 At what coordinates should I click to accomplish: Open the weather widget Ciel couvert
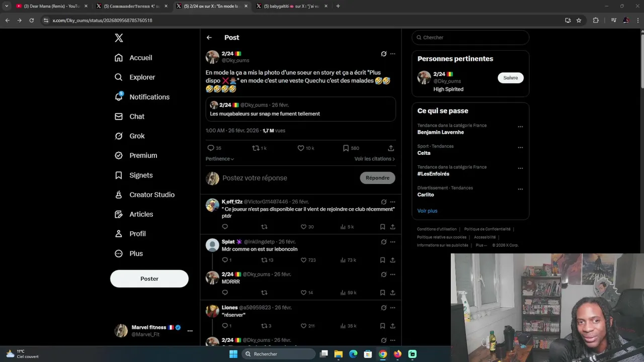(x=22, y=354)
